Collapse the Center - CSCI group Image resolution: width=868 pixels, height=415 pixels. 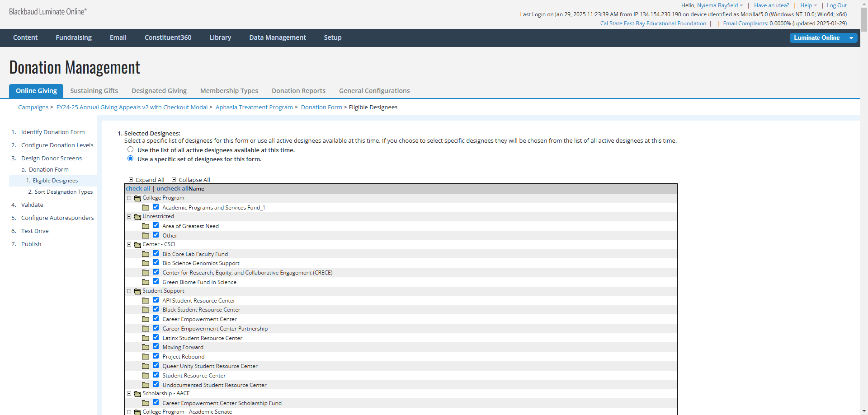(129, 245)
